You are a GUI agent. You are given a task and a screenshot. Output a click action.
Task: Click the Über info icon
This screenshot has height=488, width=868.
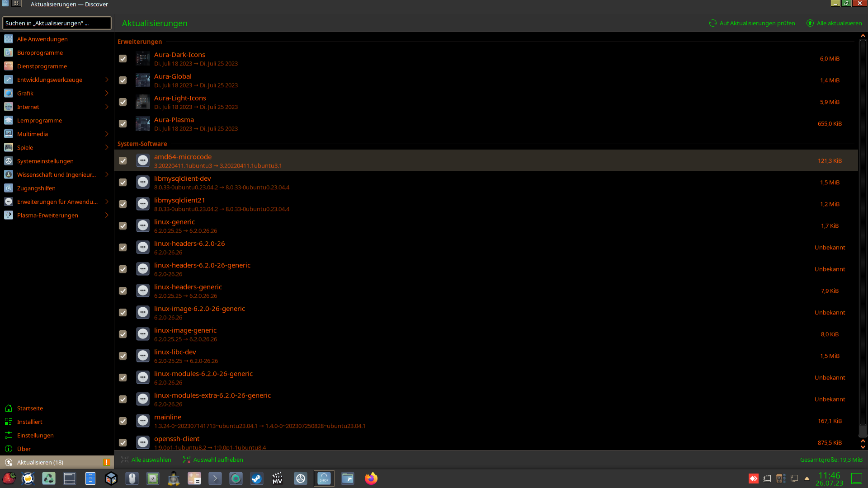[x=9, y=449]
